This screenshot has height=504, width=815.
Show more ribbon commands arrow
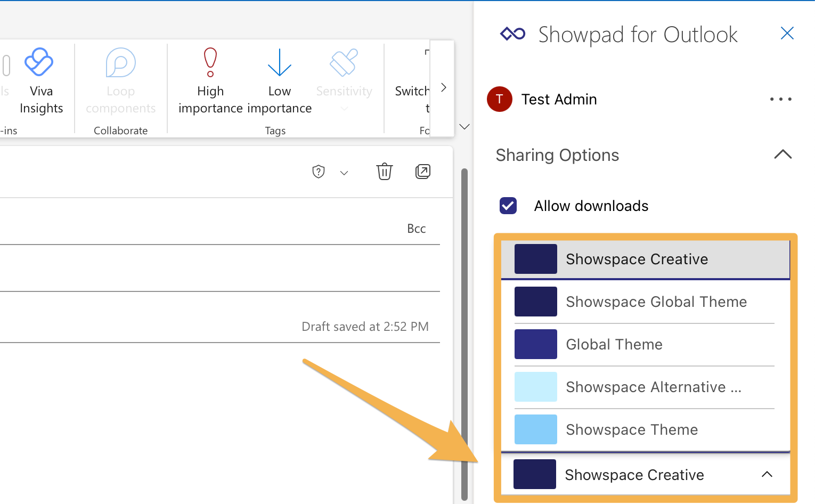pyautogui.click(x=443, y=87)
